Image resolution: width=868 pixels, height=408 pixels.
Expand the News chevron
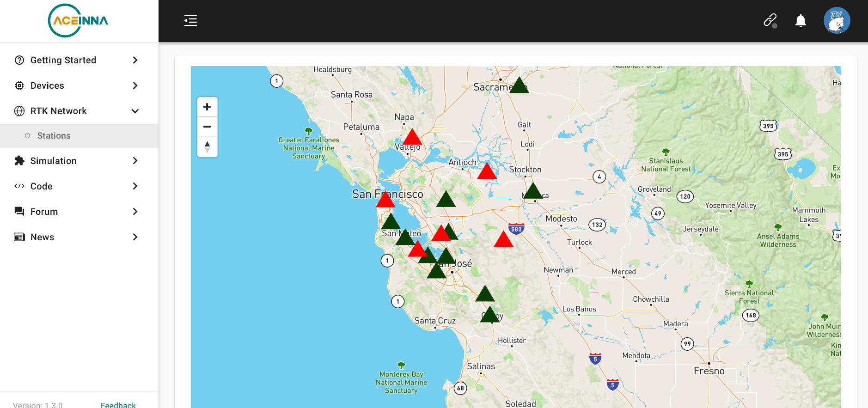pyautogui.click(x=135, y=237)
